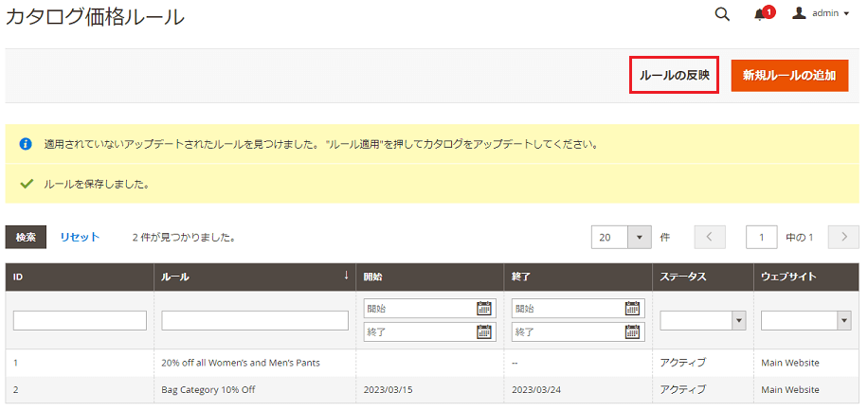
Task: Open the admin account menu
Action: [x=821, y=14]
